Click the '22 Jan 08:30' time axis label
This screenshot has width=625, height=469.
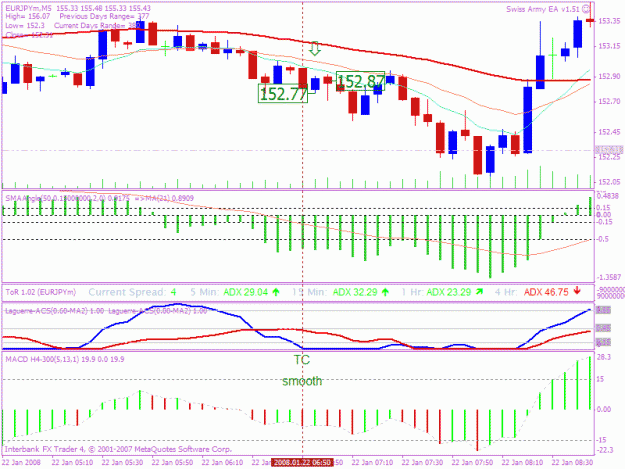(x=572, y=463)
